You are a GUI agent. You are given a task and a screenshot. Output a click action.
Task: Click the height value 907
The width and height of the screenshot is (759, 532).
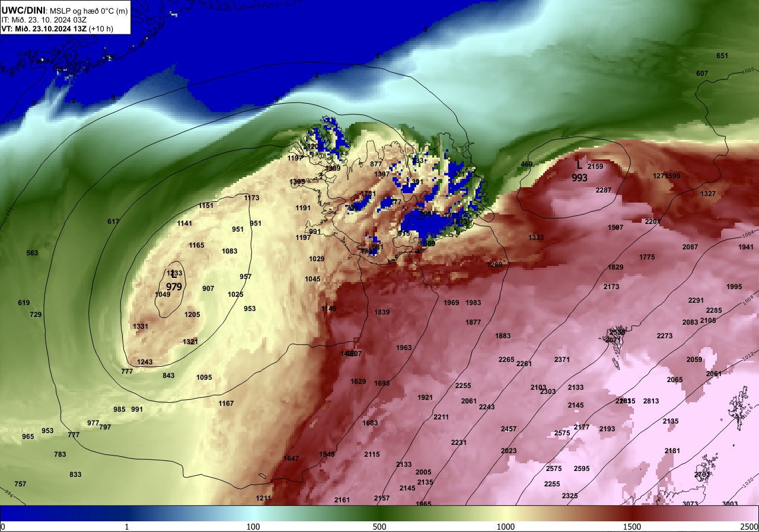coord(208,289)
